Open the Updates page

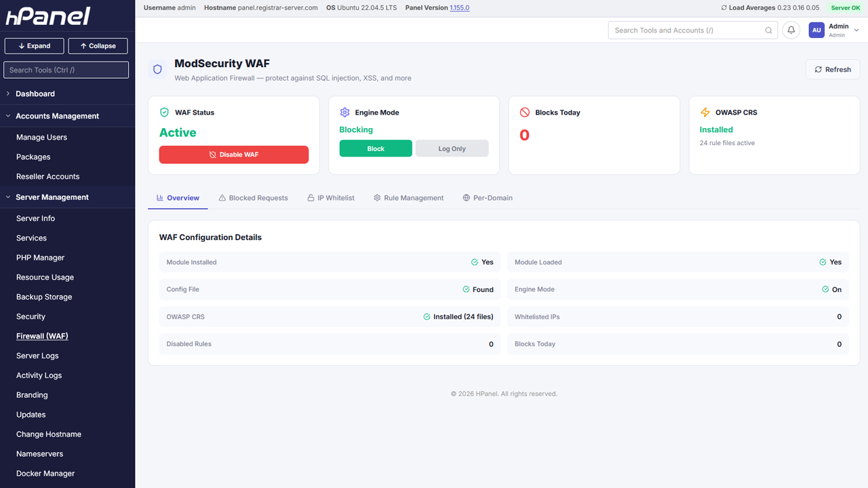coord(31,415)
